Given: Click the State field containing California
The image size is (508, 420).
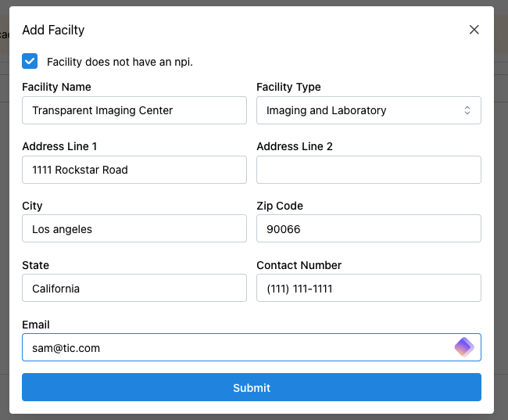Looking at the screenshot, I should (x=134, y=289).
